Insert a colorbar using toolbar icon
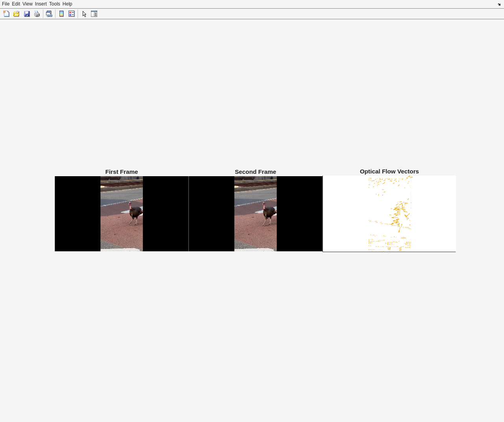Screen dimensions: 504x422 coord(61,14)
